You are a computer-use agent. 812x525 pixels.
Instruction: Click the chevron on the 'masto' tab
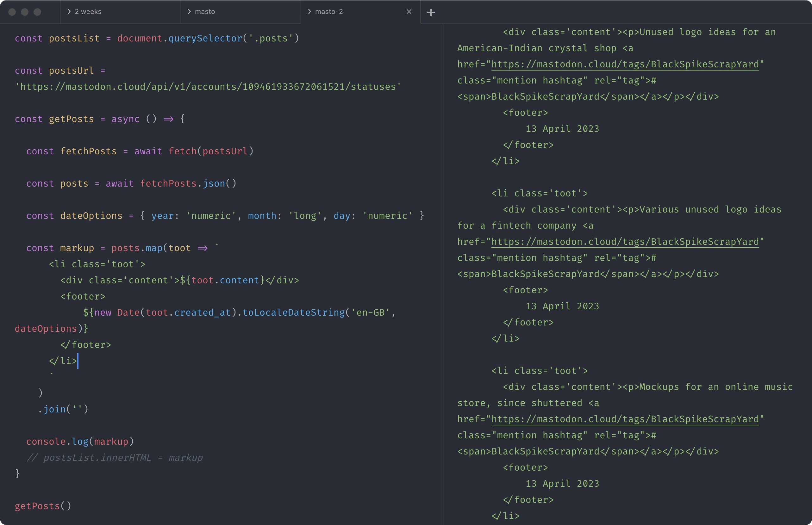(x=189, y=12)
